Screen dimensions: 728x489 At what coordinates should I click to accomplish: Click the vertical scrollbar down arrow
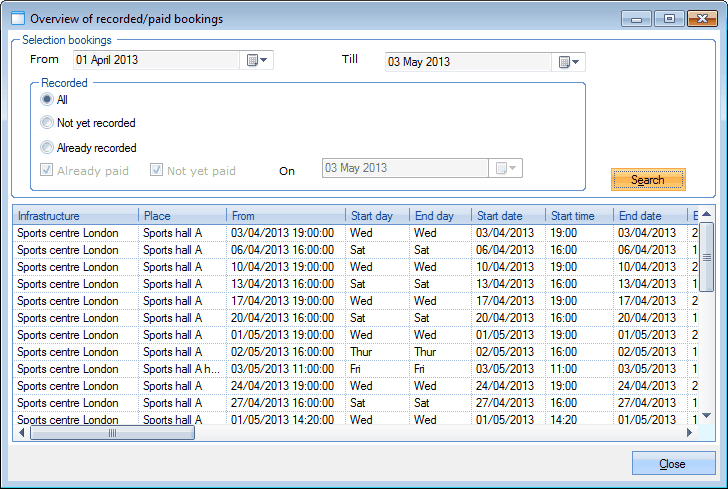coord(706,415)
